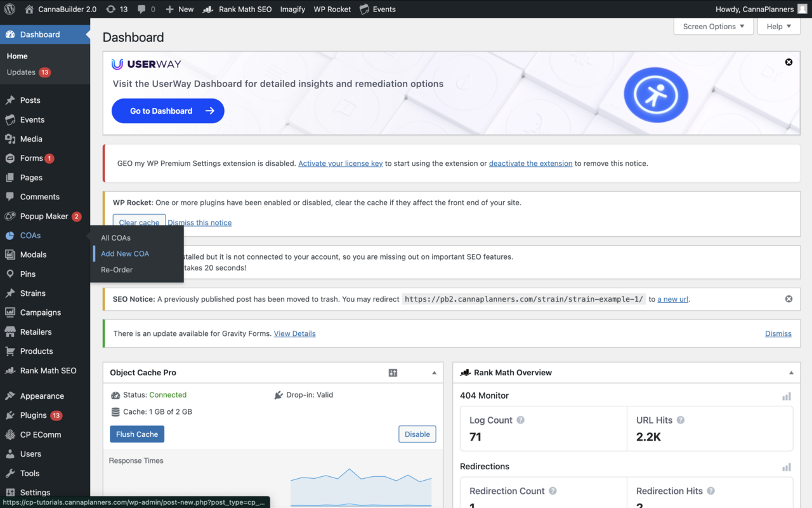
Task: Open Popup Maker in the sidebar
Action: tap(45, 216)
